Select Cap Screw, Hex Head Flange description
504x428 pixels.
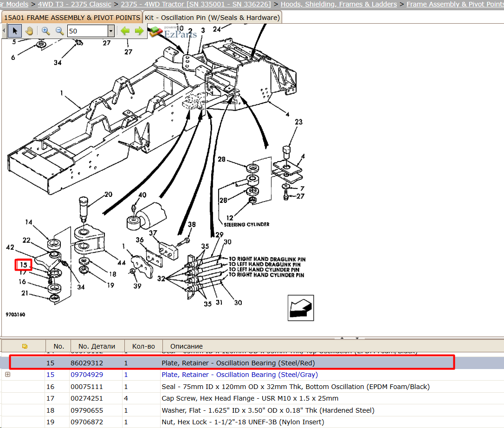(x=250, y=398)
